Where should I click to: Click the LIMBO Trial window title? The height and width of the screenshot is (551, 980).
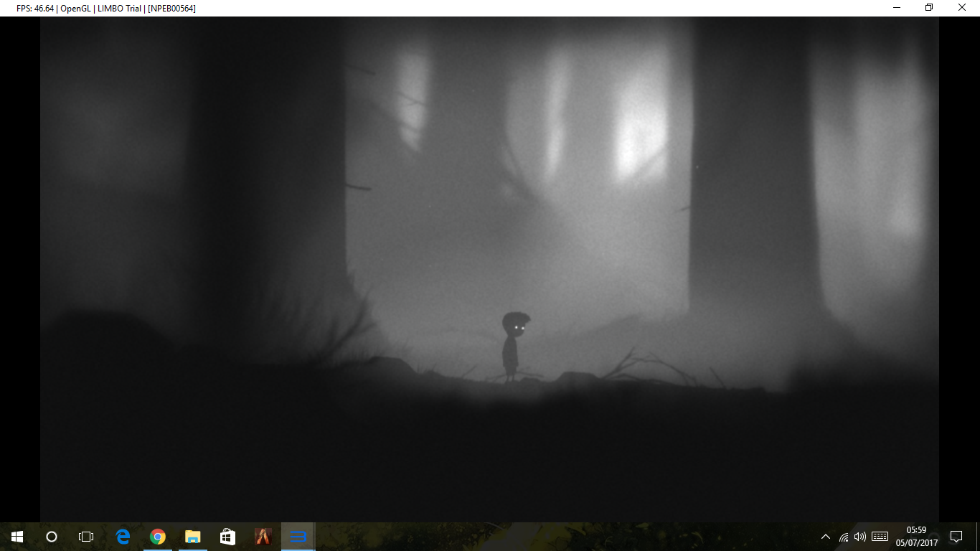click(106, 8)
